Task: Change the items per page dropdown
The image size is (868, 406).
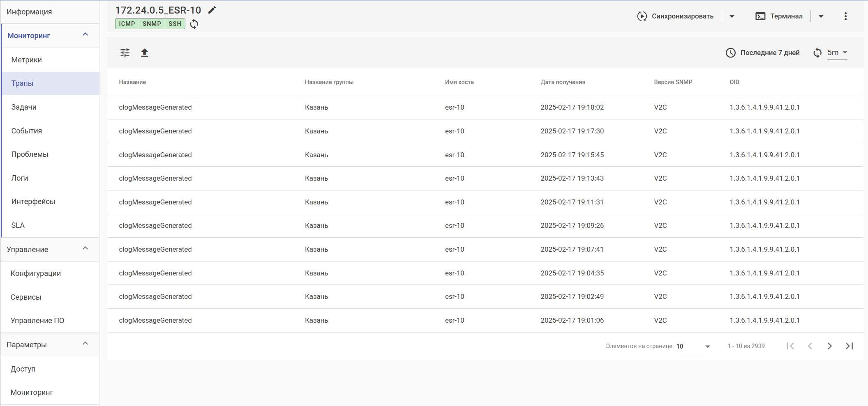Action: pyautogui.click(x=693, y=346)
